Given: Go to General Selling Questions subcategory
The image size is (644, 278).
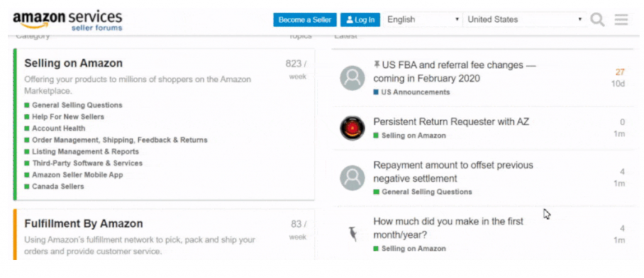Looking at the screenshot, I should [77, 105].
